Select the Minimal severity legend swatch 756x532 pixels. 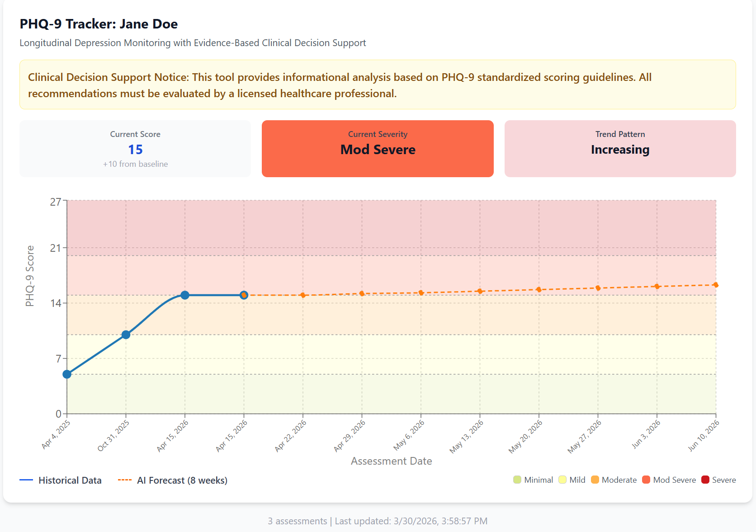(517, 480)
